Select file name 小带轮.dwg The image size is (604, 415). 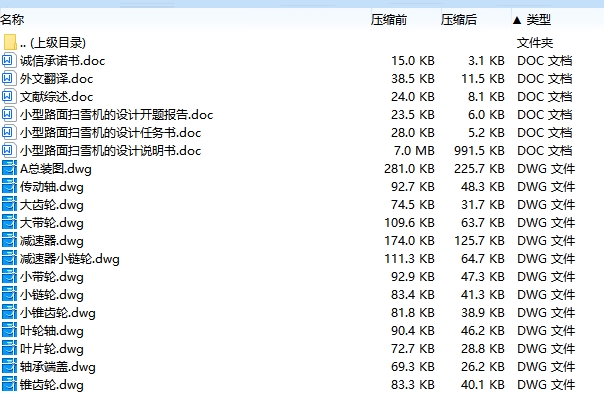(x=52, y=276)
